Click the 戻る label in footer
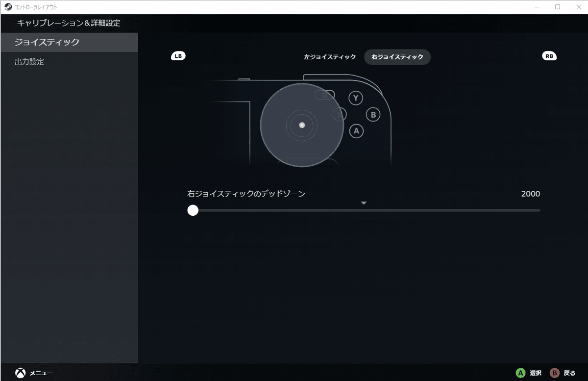The width and height of the screenshot is (588, 381). (570, 373)
